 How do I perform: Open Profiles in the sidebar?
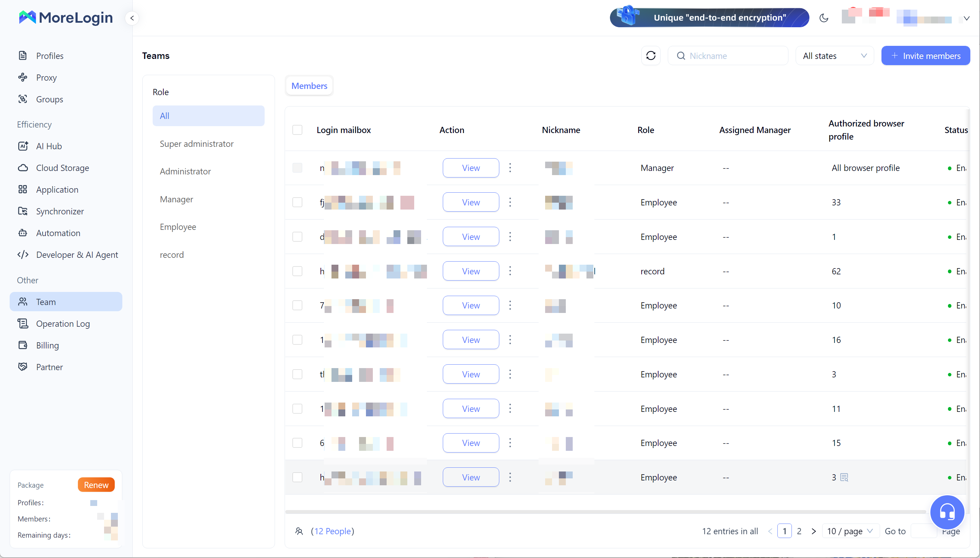tap(50, 55)
